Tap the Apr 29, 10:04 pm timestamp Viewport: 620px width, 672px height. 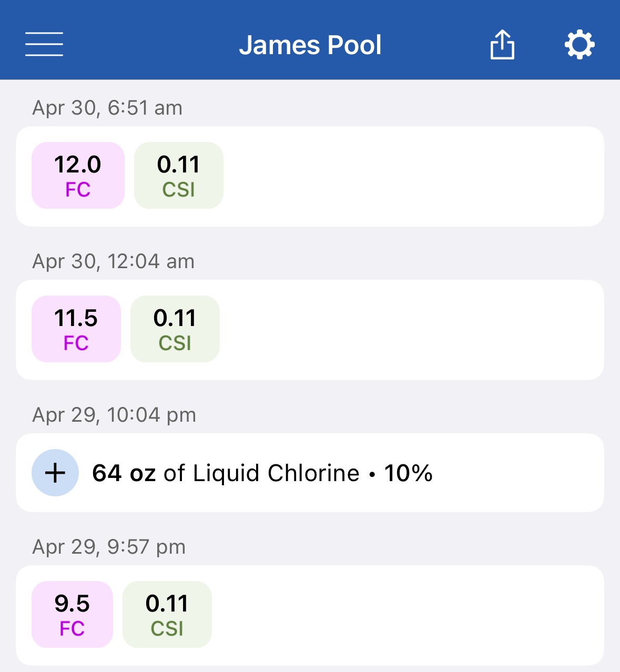click(114, 415)
